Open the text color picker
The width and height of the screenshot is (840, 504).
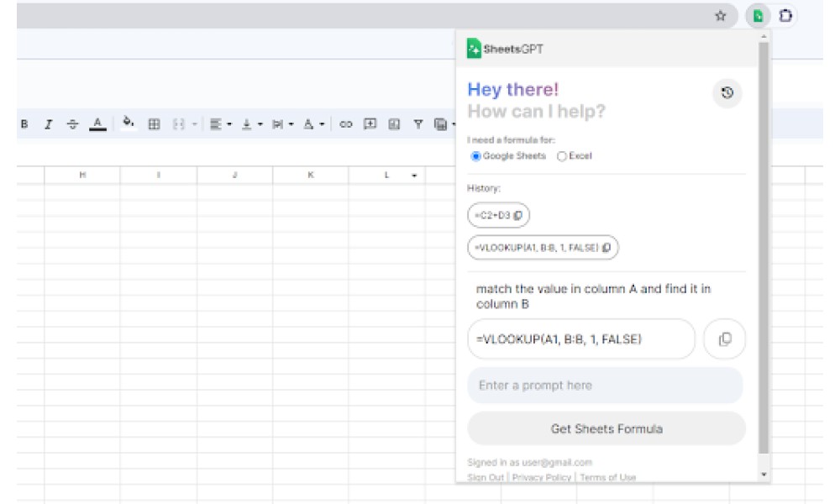(x=97, y=124)
